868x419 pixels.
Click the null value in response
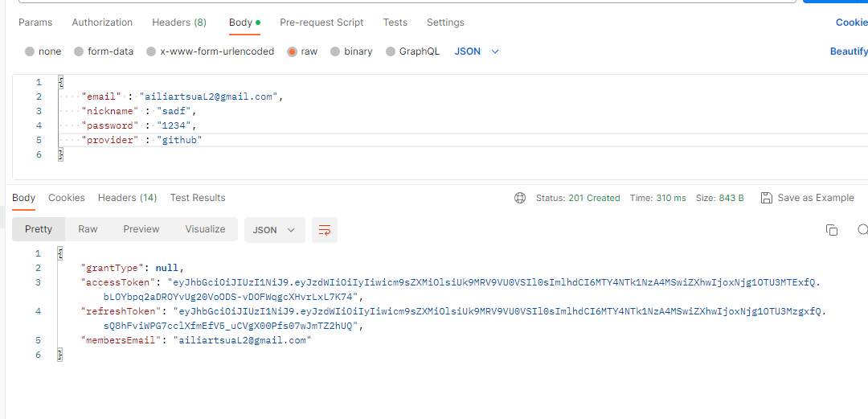[167, 269]
